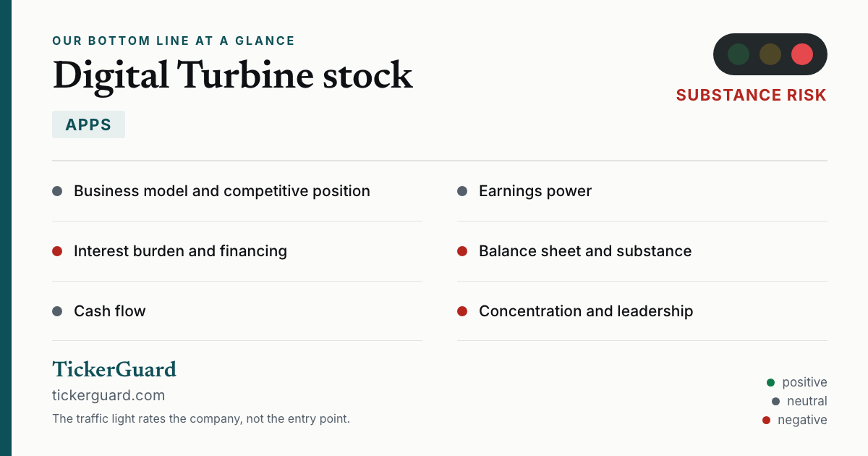This screenshot has width=868, height=456.
Task: Click the red dot beside Concentration and leadership
Action: point(462,311)
